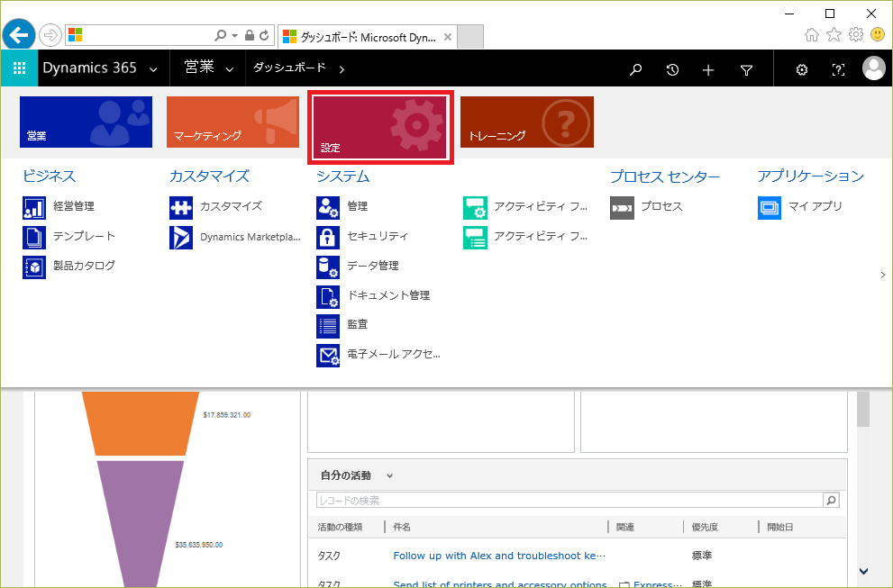Expand the 自分の活動 view selector

tap(389, 475)
